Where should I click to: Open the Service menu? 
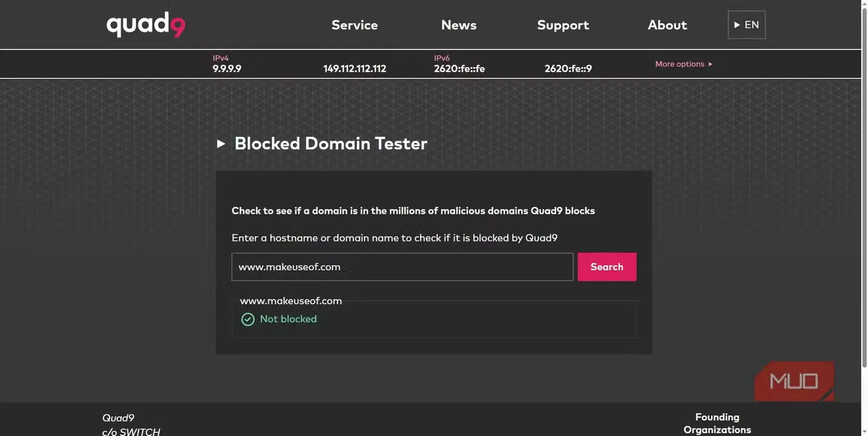point(355,25)
